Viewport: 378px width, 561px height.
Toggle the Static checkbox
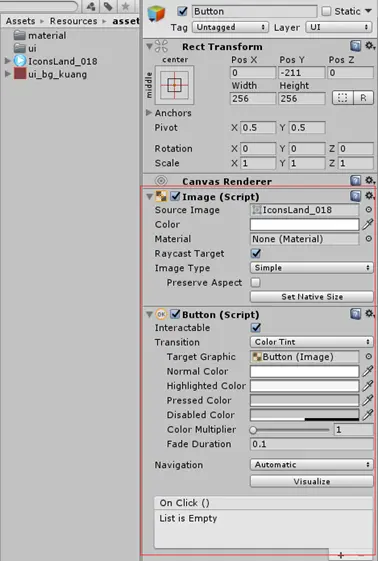point(326,11)
